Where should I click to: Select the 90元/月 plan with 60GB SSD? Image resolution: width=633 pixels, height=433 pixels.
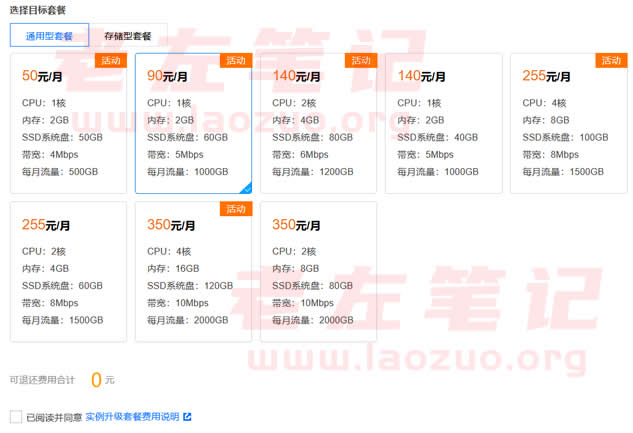click(x=193, y=123)
